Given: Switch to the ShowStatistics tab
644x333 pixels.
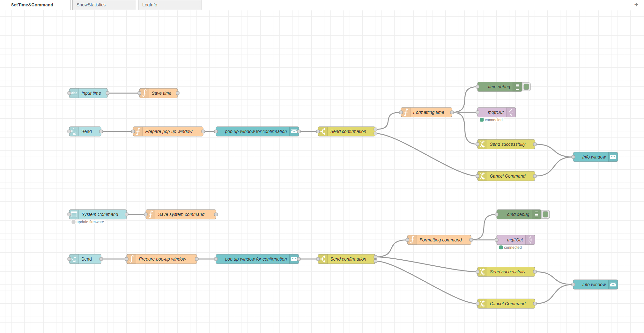Looking at the screenshot, I should pos(104,5).
